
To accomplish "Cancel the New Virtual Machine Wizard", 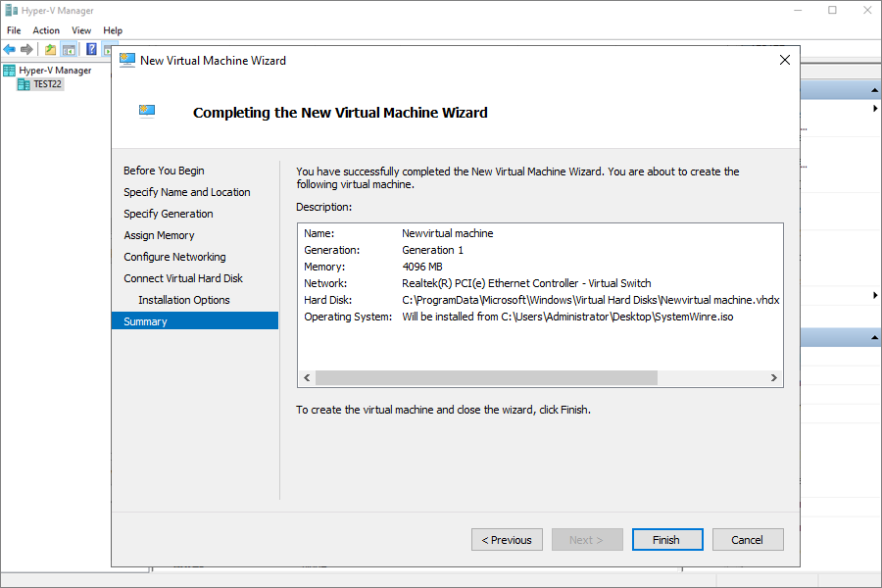I will tap(748, 540).
